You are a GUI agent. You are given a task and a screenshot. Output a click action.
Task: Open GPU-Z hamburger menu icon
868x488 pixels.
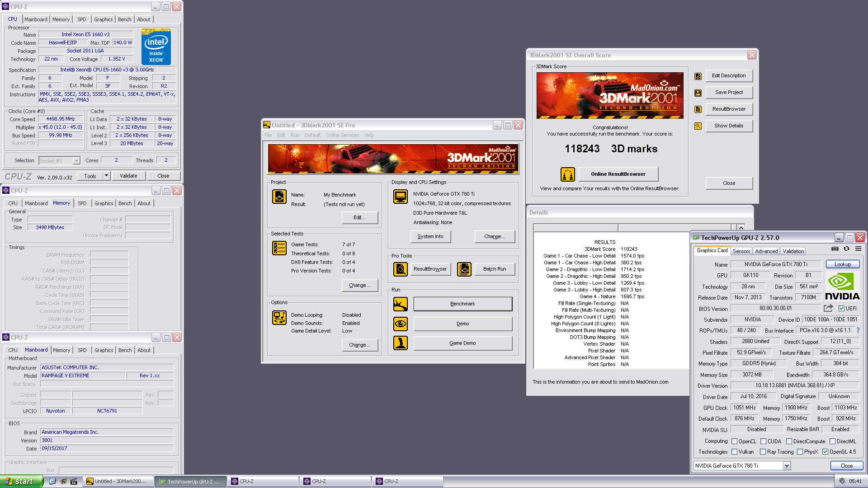[858, 249]
